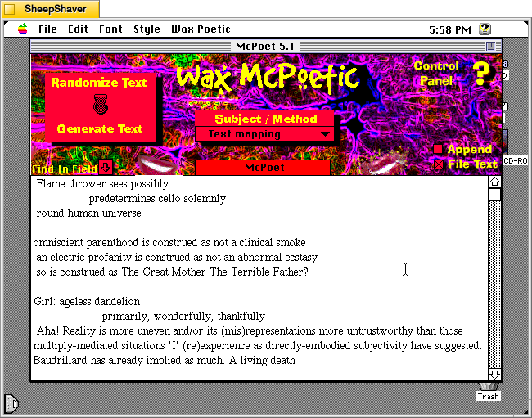Click the text 'Baudrillard has already implied as much'
The height and width of the screenshot is (418, 532).
coord(128,360)
